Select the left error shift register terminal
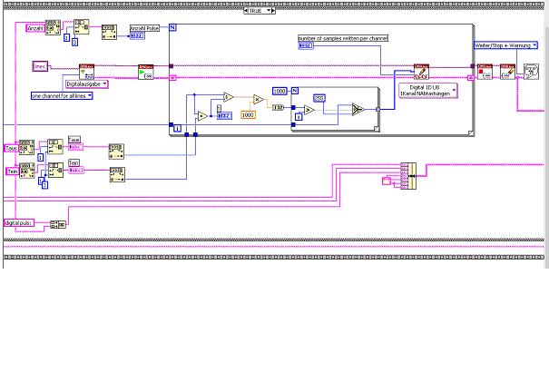 click(172, 78)
